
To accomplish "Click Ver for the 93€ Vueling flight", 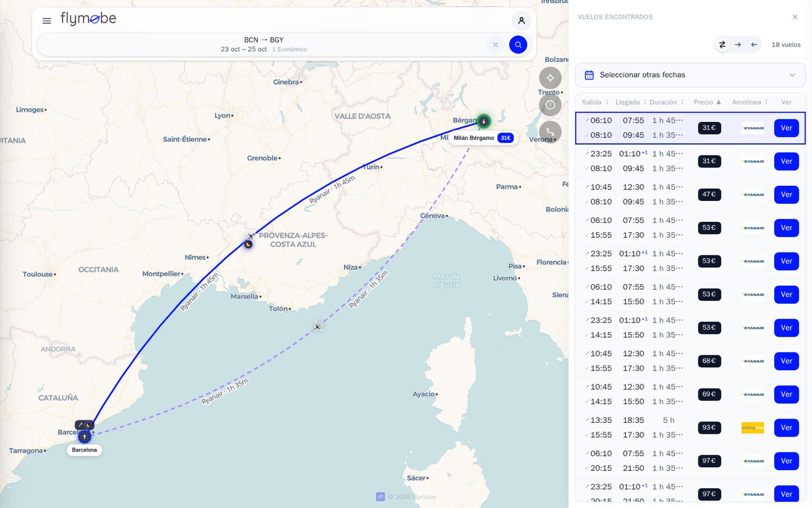I will (786, 428).
